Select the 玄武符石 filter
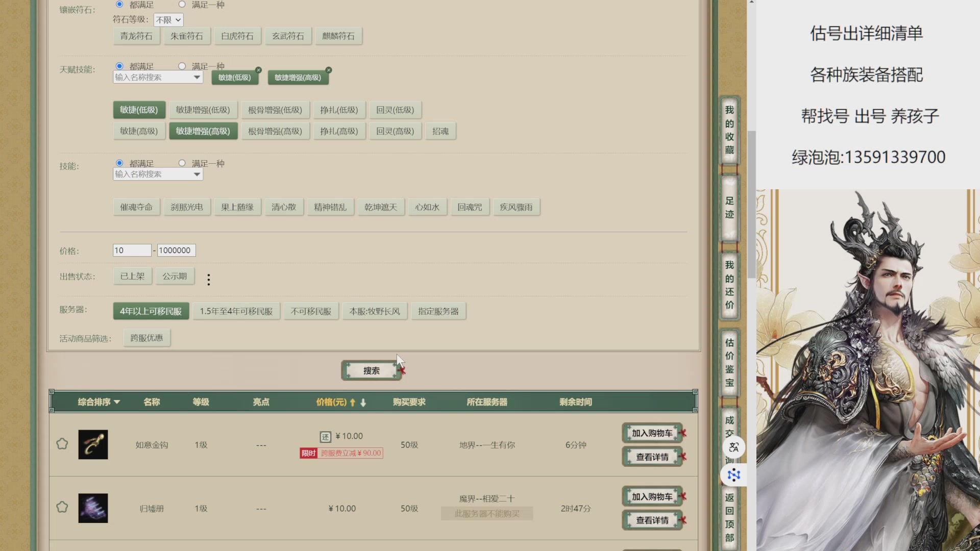The height and width of the screenshot is (551, 980). coord(288,36)
